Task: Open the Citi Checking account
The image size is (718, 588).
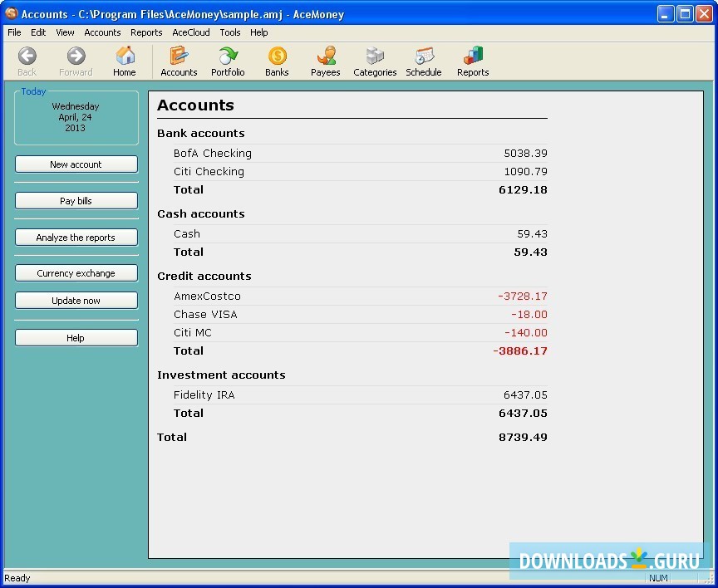Action: coord(209,172)
